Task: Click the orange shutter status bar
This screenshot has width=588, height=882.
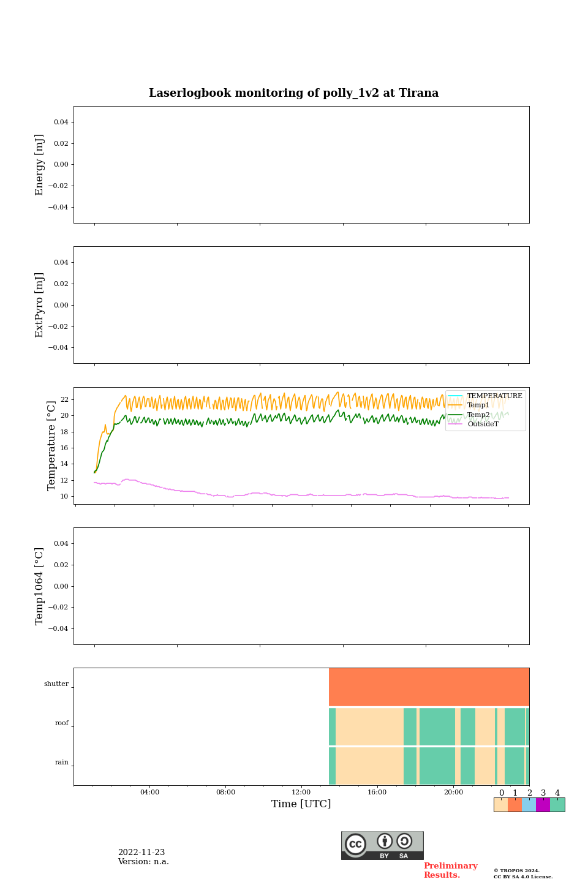Action: pyautogui.click(x=429, y=687)
